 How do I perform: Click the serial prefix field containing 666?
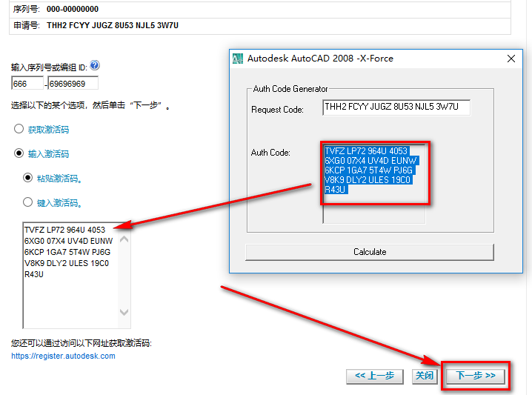[27, 84]
